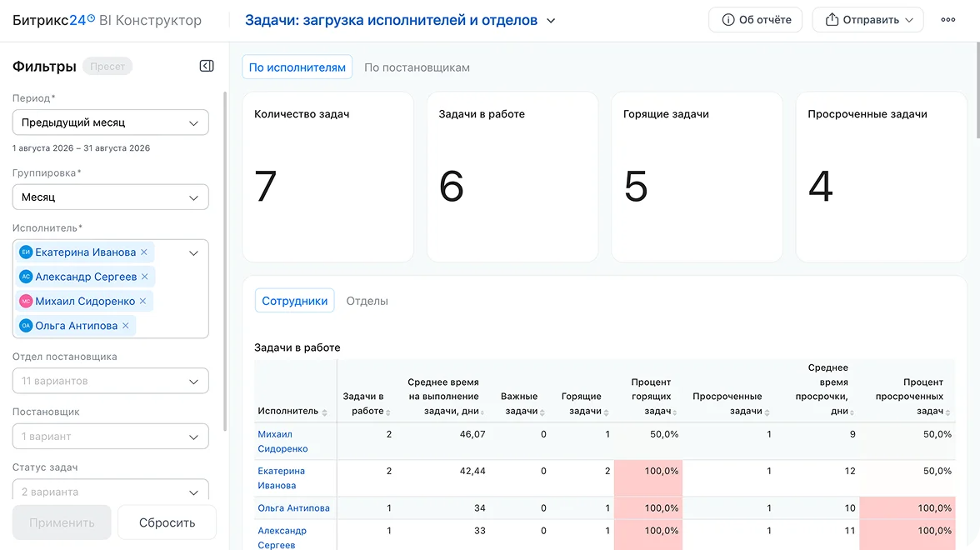Click the Битрикс24 BI Конструктор logo
The height and width of the screenshot is (550, 980).
[107, 20]
